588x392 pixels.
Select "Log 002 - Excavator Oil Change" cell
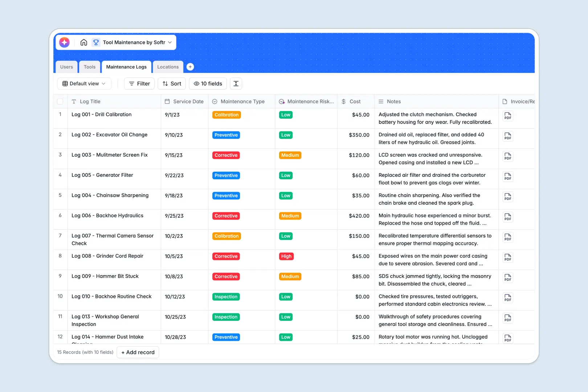pyautogui.click(x=114, y=138)
